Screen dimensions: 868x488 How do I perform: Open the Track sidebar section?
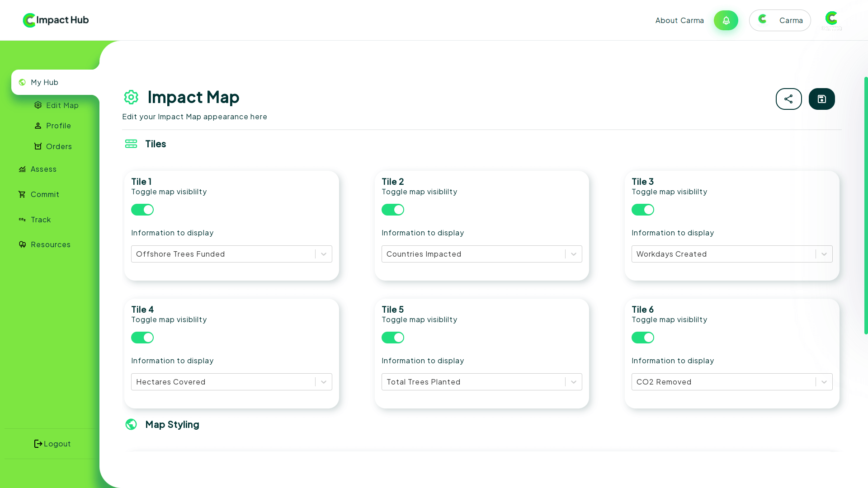[x=41, y=220]
